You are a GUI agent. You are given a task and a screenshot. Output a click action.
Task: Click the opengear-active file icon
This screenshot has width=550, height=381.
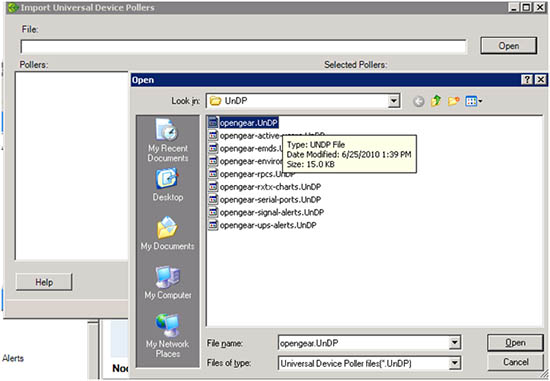coord(213,136)
